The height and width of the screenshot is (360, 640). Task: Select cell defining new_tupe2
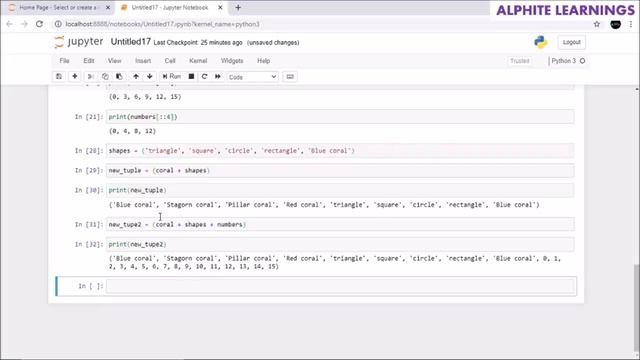[x=340, y=224]
